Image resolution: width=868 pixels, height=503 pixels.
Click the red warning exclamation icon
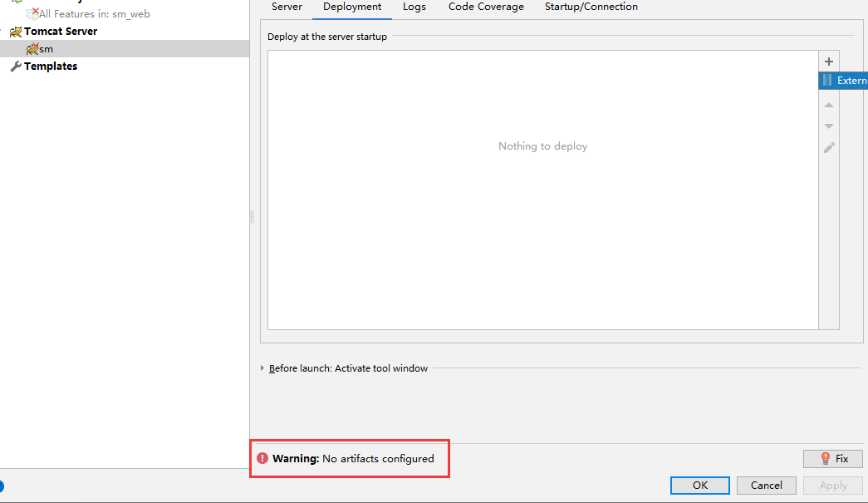coord(262,458)
